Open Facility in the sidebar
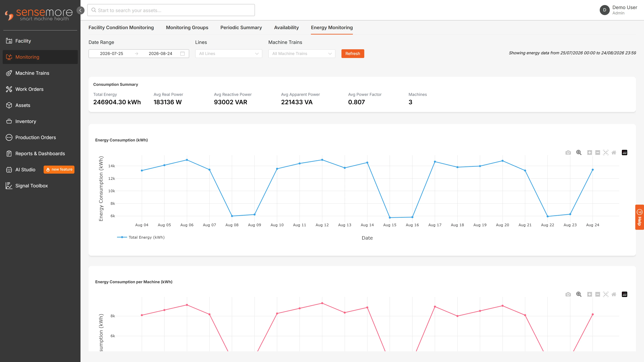Image resolution: width=644 pixels, height=362 pixels. coord(40,41)
